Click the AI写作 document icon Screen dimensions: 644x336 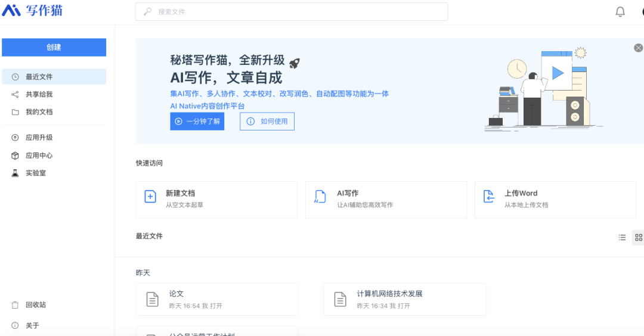coord(320,197)
